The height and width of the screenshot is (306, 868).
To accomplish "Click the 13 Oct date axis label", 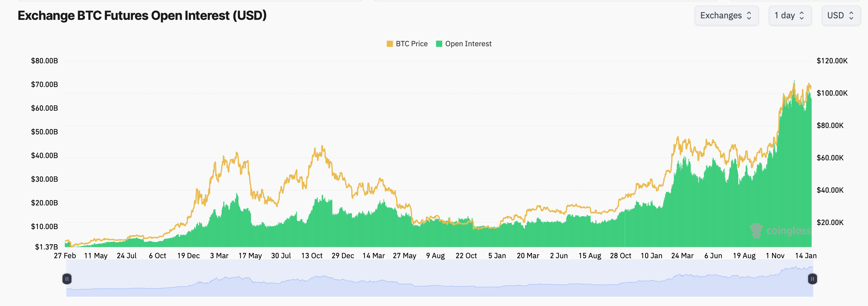I will [x=312, y=256].
